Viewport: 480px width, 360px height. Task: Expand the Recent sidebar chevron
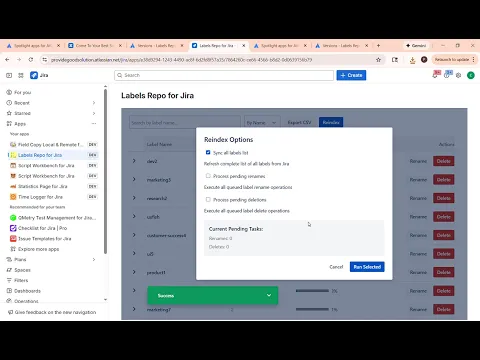94,103
